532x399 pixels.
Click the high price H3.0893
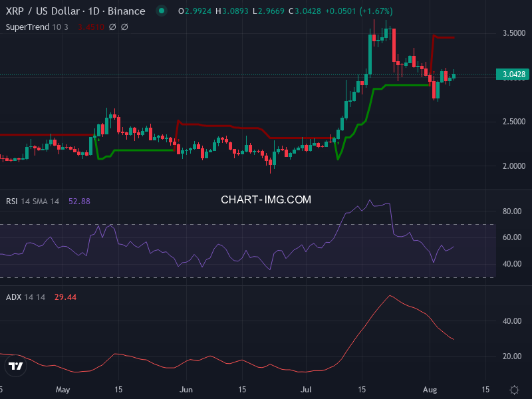232,11
